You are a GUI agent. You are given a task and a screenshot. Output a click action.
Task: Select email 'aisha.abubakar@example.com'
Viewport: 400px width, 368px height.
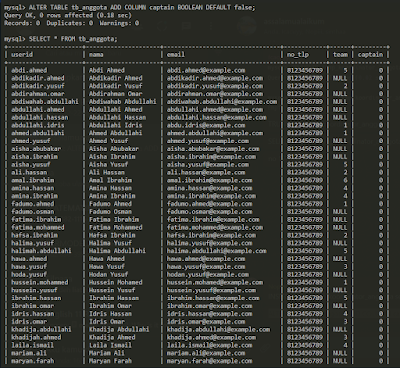[x=213, y=149]
